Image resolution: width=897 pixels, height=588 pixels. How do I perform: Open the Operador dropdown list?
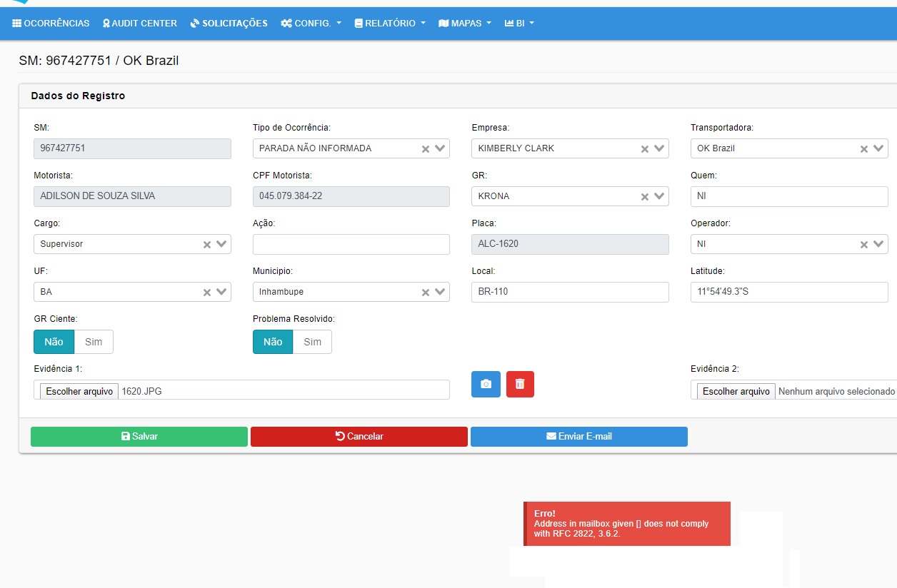pyautogui.click(x=878, y=244)
